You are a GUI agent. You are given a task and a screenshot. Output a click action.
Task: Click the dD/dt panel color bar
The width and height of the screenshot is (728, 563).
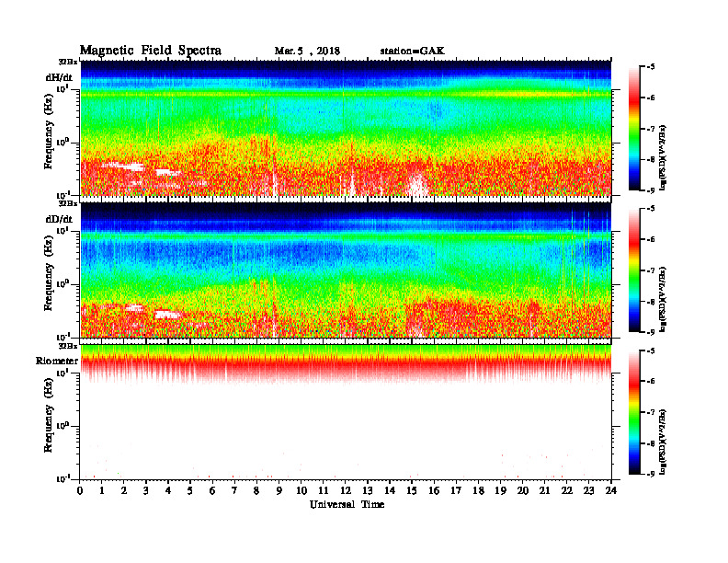click(634, 270)
